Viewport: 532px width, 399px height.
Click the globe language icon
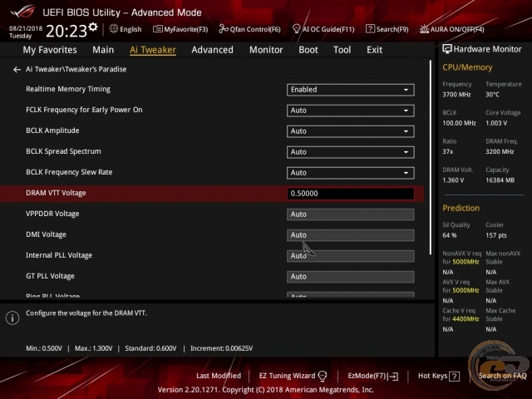(x=114, y=29)
